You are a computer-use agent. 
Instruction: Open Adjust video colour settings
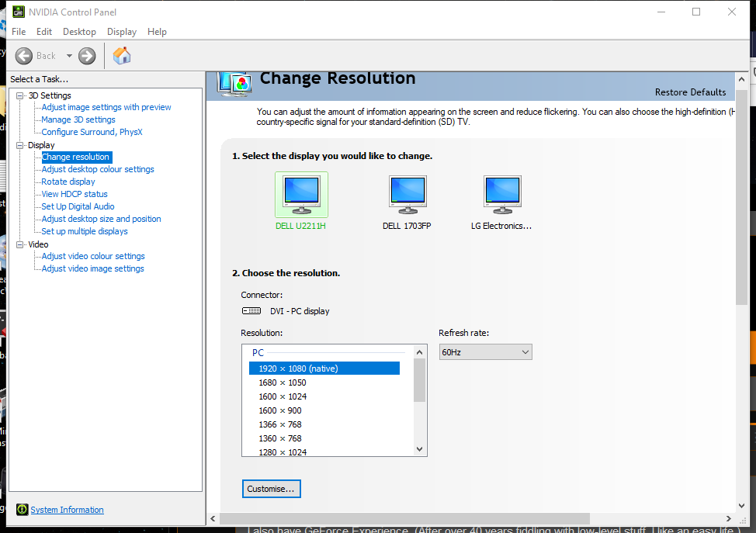pyautogui.click(x=93, y=256)
